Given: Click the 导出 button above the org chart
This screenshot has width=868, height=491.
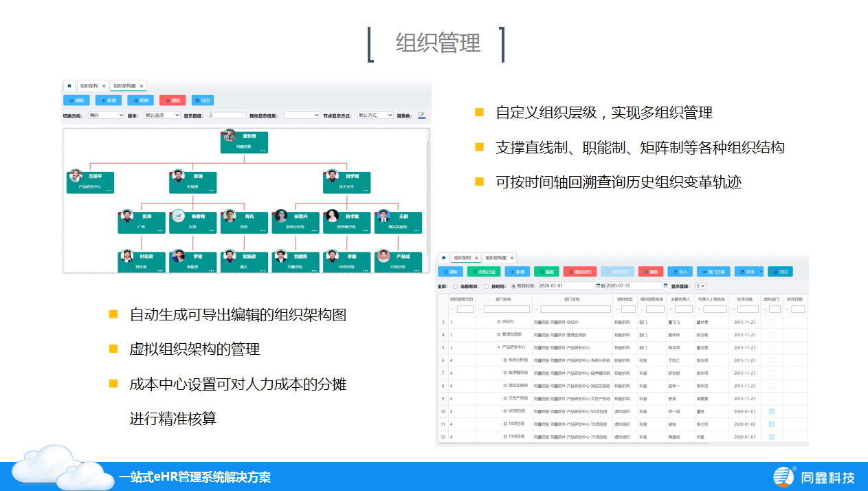Looking at the screenshot, I should pos(202,100).
